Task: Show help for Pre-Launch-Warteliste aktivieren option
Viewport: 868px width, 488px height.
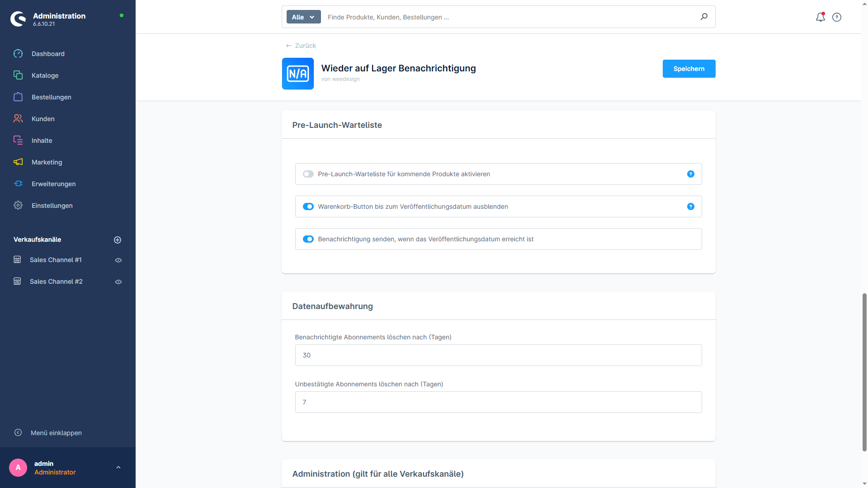Action: tap(691, 174)
